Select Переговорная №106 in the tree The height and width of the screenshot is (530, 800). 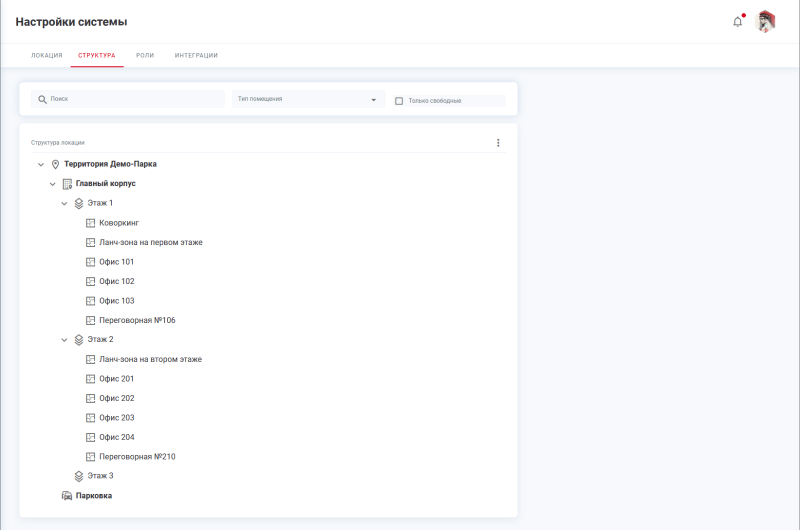click(137, 321)
